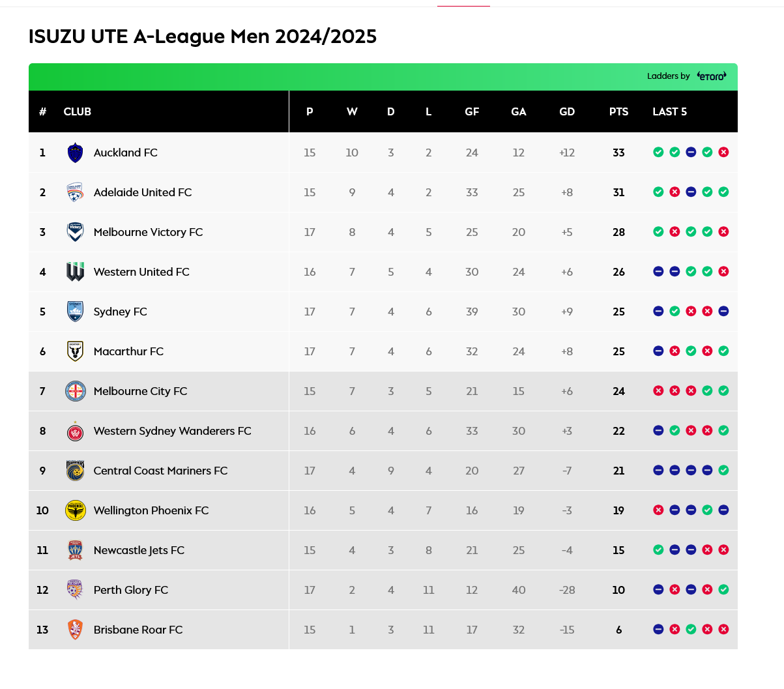Click the Brisbane Roar FC crest
784x689 pixels.
click(76, 630)
